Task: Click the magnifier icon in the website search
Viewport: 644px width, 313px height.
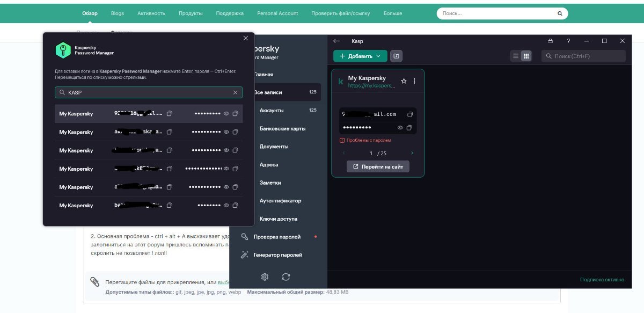Action: pyautogui.click(x=560, y=13)
